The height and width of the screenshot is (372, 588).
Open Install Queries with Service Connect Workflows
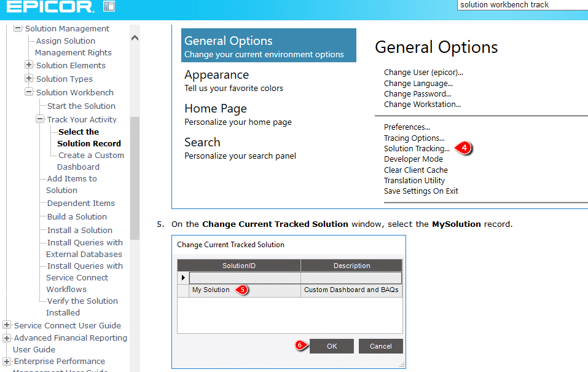point(84,277)
